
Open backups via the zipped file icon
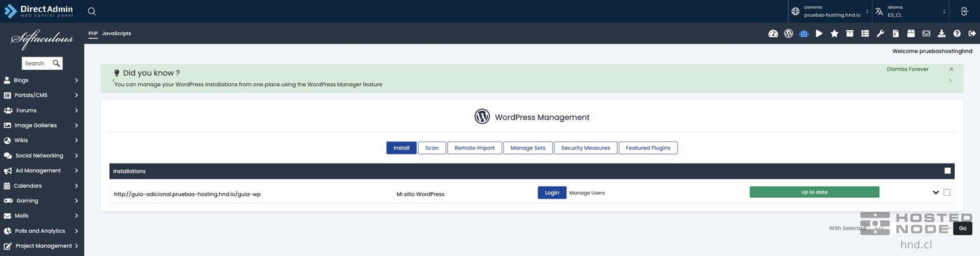(896, 34)
